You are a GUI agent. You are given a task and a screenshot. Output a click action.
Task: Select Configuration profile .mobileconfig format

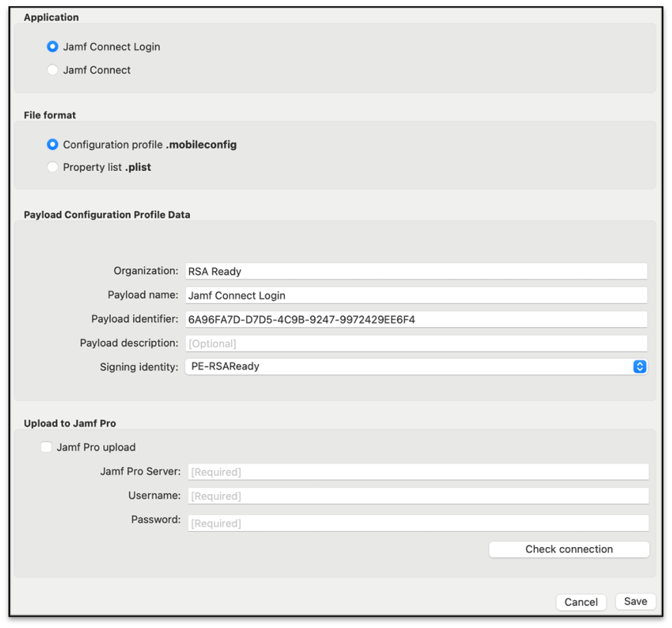coord(52,144)
